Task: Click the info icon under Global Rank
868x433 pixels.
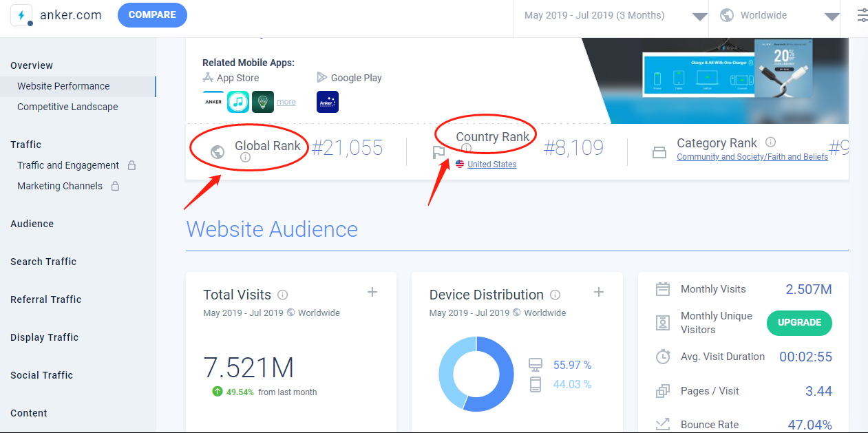Action: (246, 158)
